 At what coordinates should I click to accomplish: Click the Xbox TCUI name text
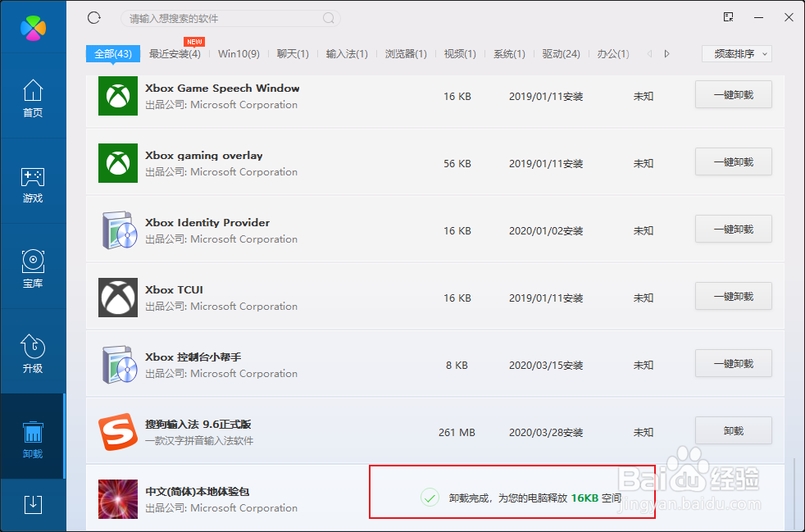174,290
